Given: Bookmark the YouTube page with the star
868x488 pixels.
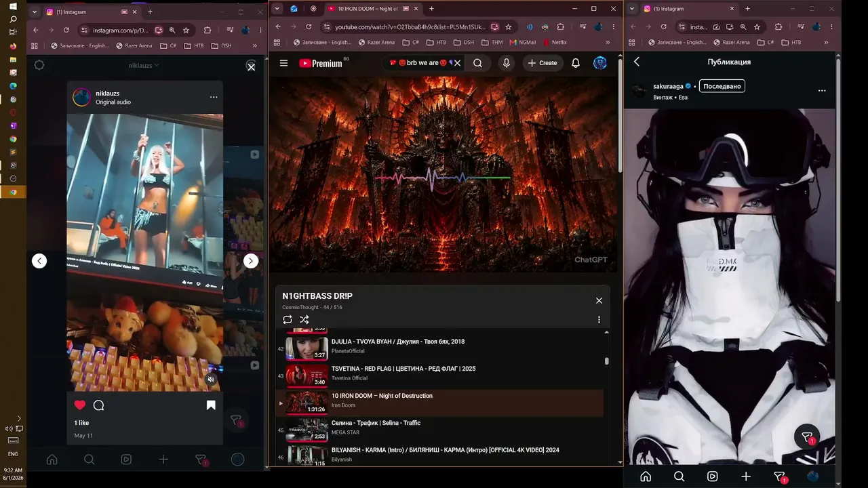Looking at the screenshot, I should pyautogui.click(x=508, y=27).
